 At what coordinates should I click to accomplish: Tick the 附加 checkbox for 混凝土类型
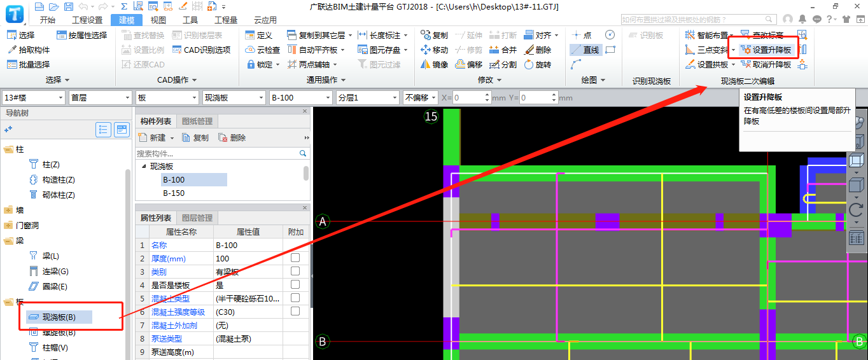coord(295,298)
